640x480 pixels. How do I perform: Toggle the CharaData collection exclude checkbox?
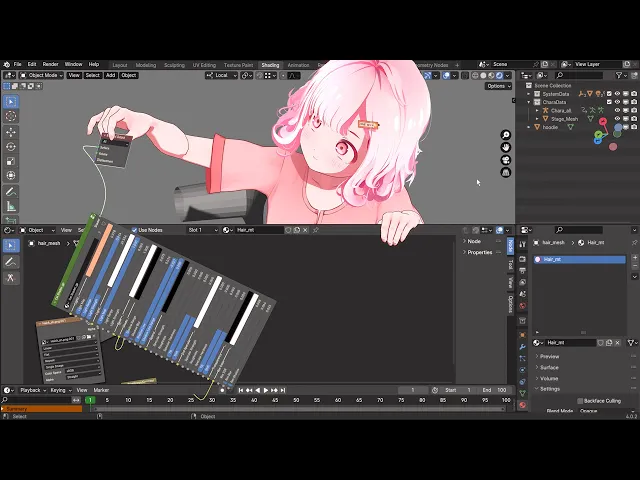(x=609, y=102)
